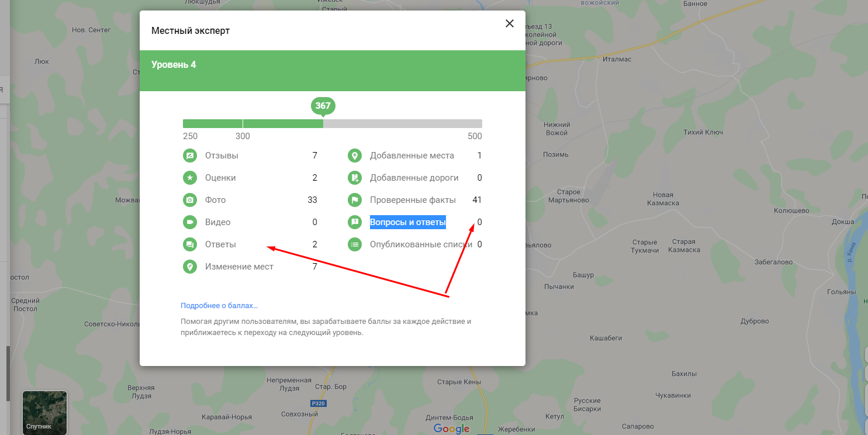Click the verified facts count 41
The height and width of the screenshot is (435, 868).
coord(477,200)
